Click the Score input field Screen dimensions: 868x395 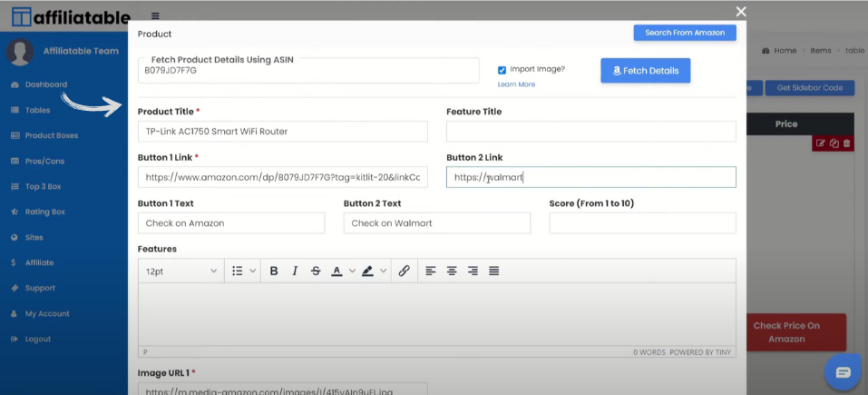click(x=643, y=223)
